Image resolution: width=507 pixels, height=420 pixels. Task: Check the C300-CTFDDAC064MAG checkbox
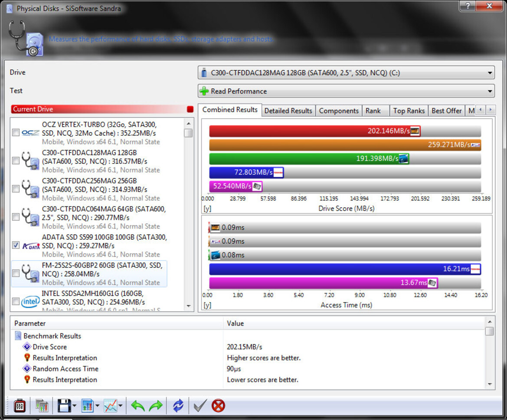point(16,217)
